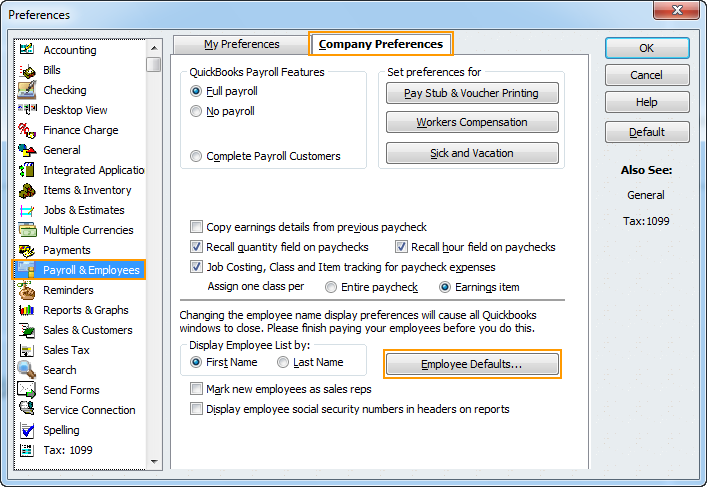Click the Desktop View category icon

click(x=27, y=110)
